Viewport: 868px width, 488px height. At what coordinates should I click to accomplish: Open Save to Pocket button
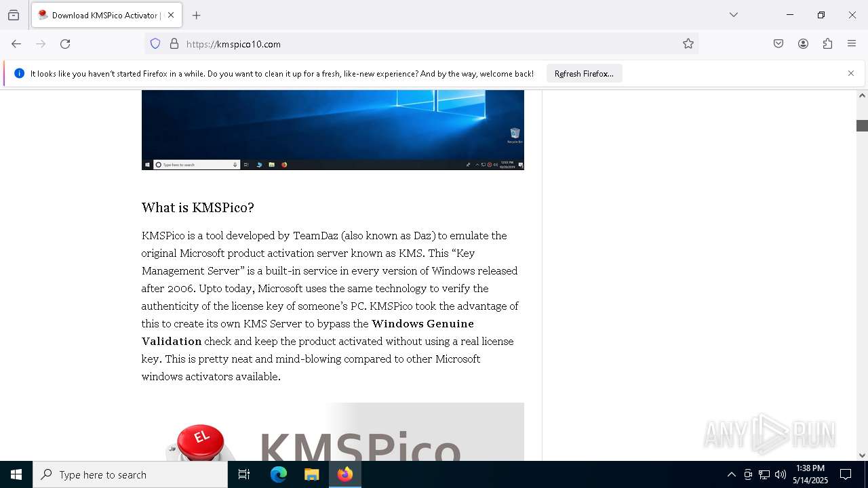(x=778, y=43)
